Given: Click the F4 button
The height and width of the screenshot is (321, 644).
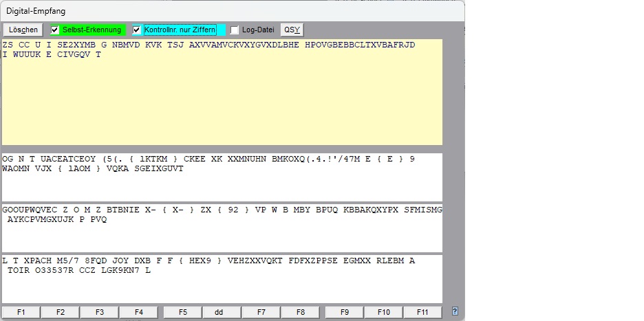Looking at the screenshot, I should tap(138, 312).
